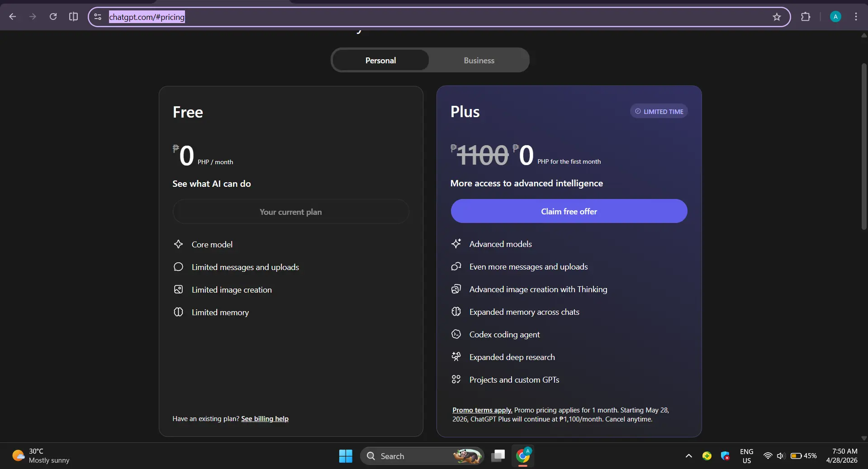868x469 pixels.
Task: Click the scrollbar down arrow
Action: tap(864, 438)
